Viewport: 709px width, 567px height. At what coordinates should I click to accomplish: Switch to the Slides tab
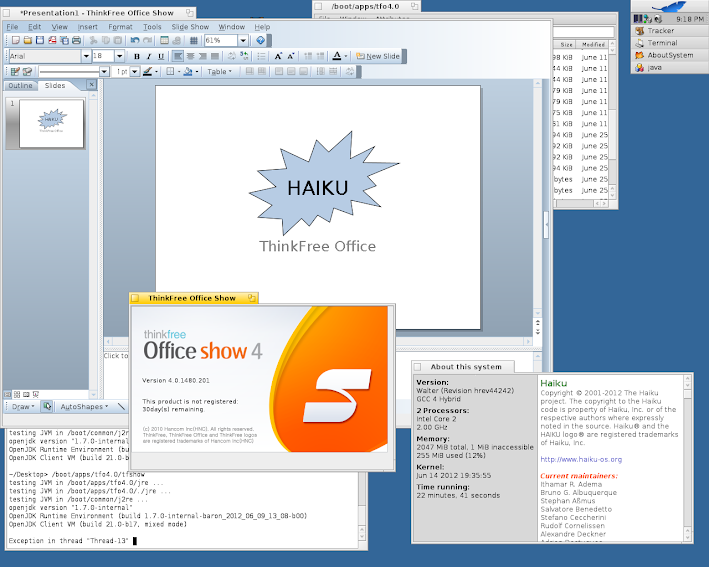tap(55, 85)
